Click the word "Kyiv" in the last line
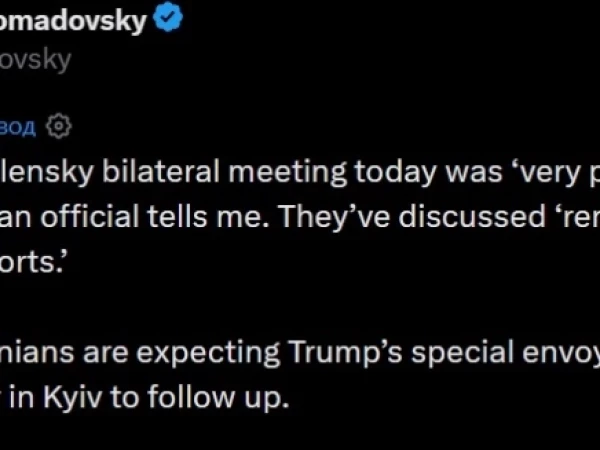The image size is (600, 450). [x=72, y=398]
